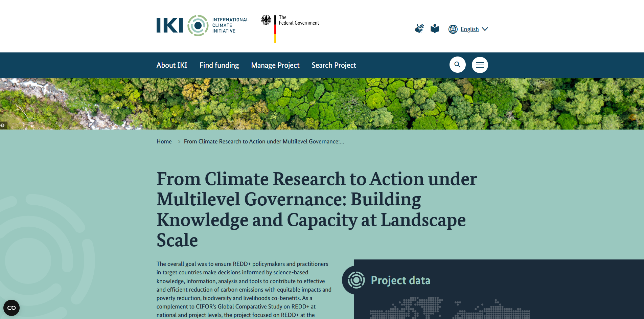Click the dotted world map graphic
The height and width of the screenshot is (319, 644).
pyautogui.click(x=450, y=309)
